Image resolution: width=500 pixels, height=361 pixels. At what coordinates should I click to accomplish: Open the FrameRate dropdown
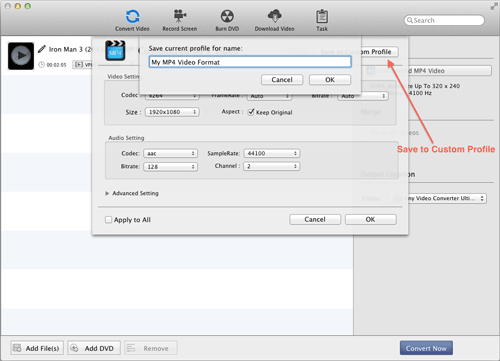[269, 96]
